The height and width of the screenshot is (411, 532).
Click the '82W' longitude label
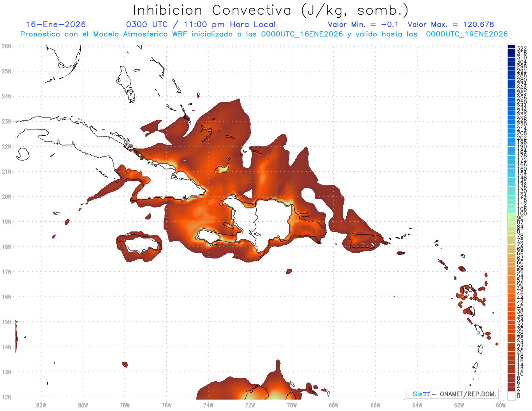click(x=41, y=405)
